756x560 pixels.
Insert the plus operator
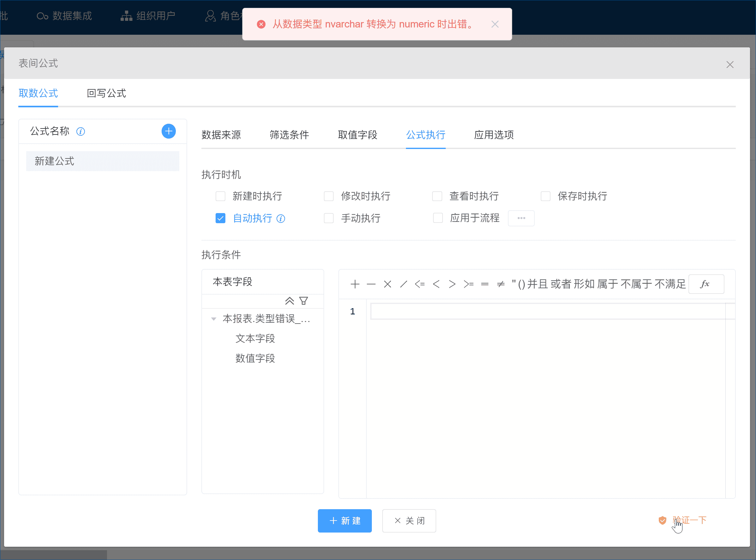355,284
